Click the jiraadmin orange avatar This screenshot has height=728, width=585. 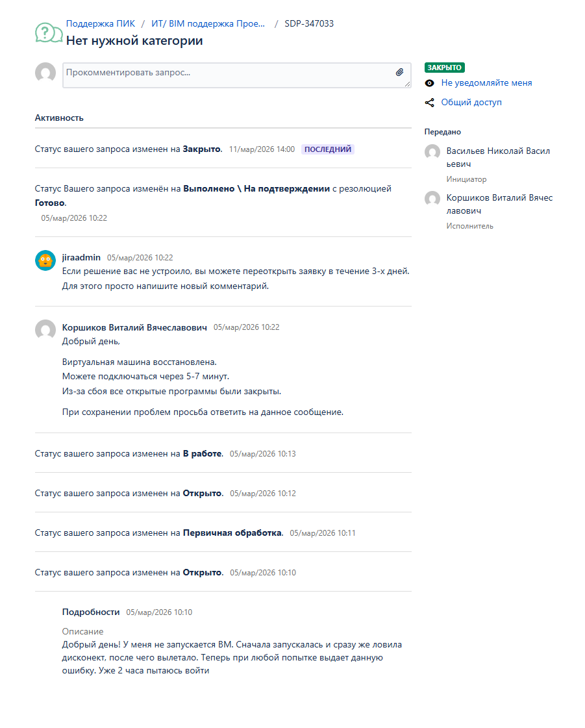pyautogui.click(x=45, y=260)
